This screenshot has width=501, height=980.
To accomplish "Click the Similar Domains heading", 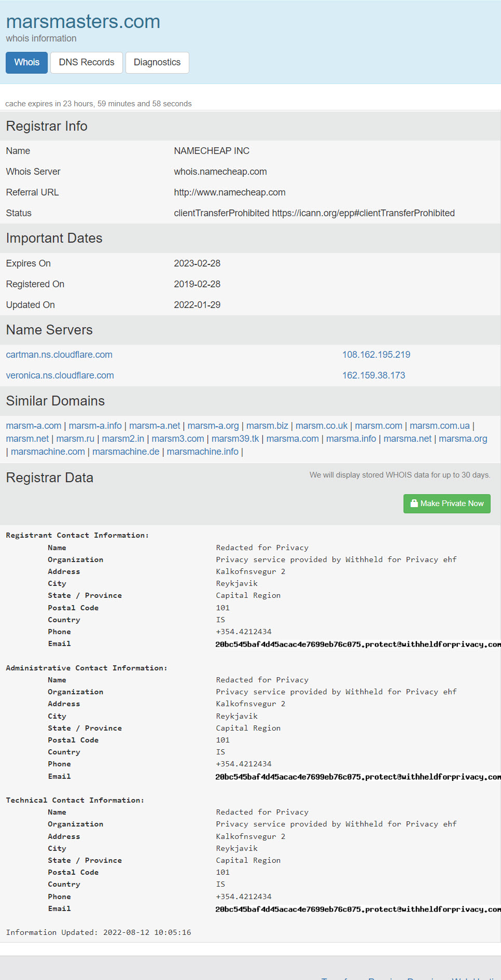I will 55,401.
